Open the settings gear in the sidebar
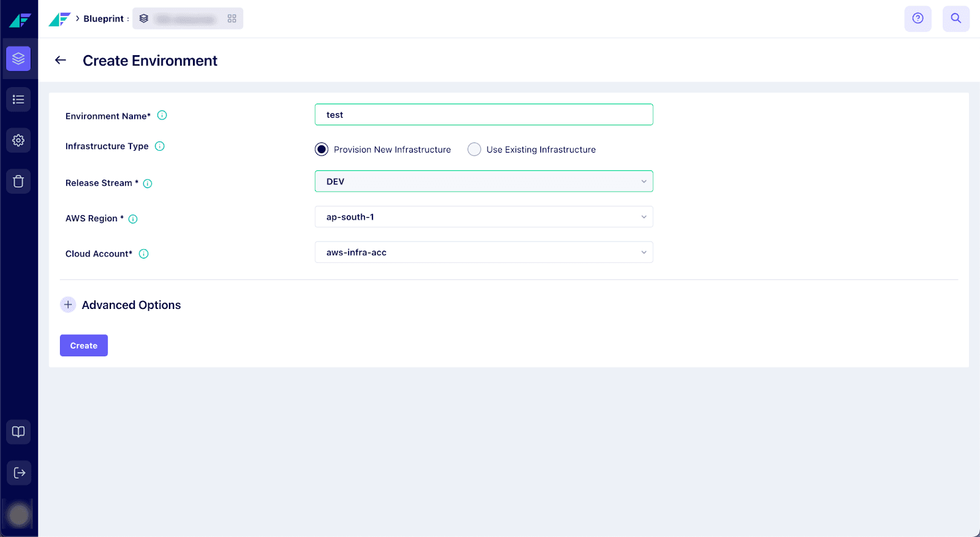 pos(18,140)
